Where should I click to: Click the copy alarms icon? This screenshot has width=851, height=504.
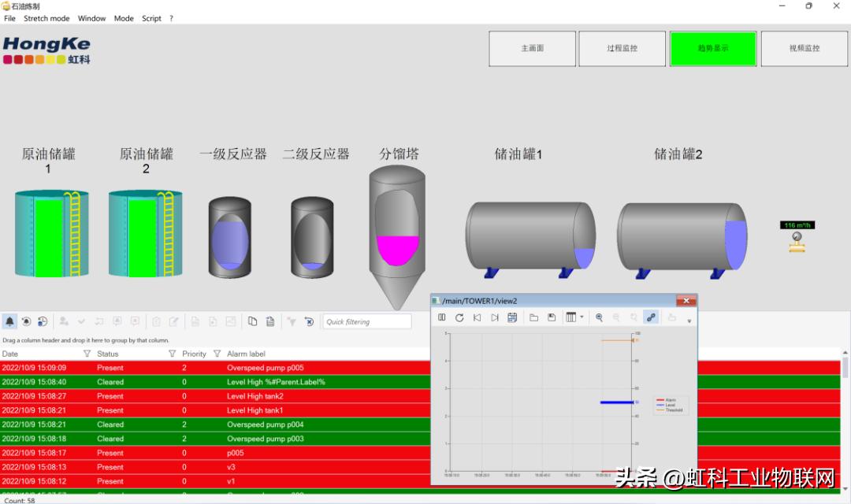252,321
